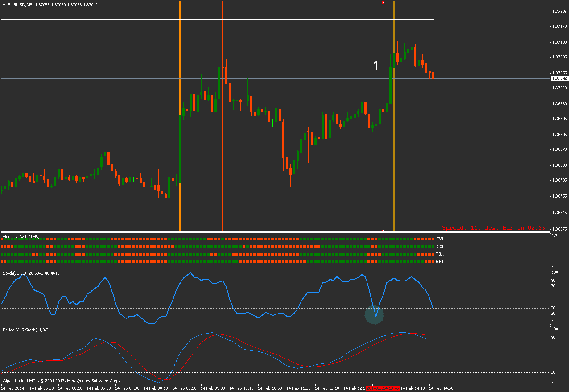The image size is (569, 392).
Task: Click the 1.36870 price axis label
Action: tap(559, 149)
